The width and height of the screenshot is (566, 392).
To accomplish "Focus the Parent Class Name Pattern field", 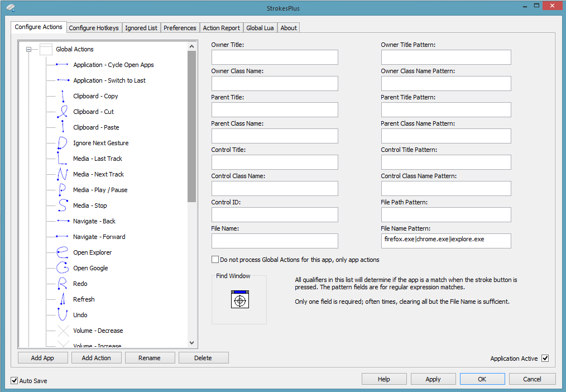I will [446, 136].
